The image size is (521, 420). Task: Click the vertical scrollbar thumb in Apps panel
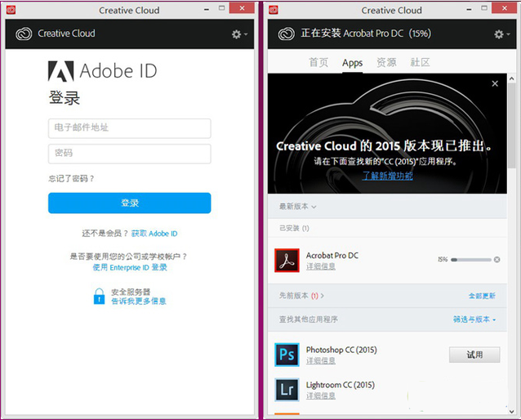tap(512, 127)
